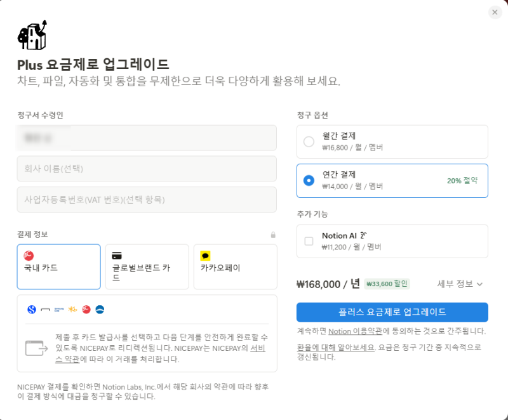Image resolution: width=508 pixels, height=420 pixels.
Task: Click the ₩33,600 할인 discount badge
Action: pos(387,284)
